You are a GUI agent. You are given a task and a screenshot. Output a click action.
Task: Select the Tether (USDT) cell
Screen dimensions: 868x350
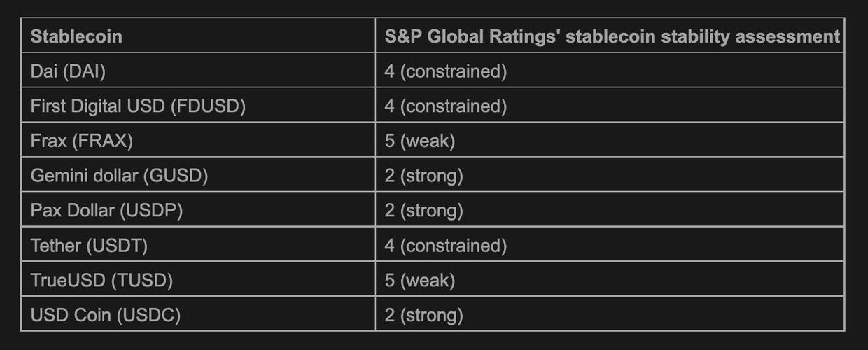pyautogui.click(x=89, y=246)
